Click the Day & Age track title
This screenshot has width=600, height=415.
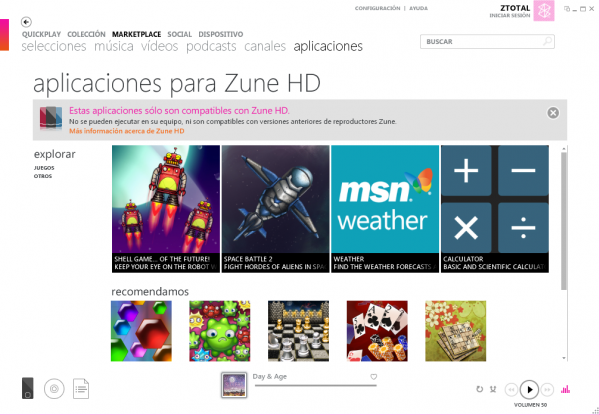click(x=270, y=376)
